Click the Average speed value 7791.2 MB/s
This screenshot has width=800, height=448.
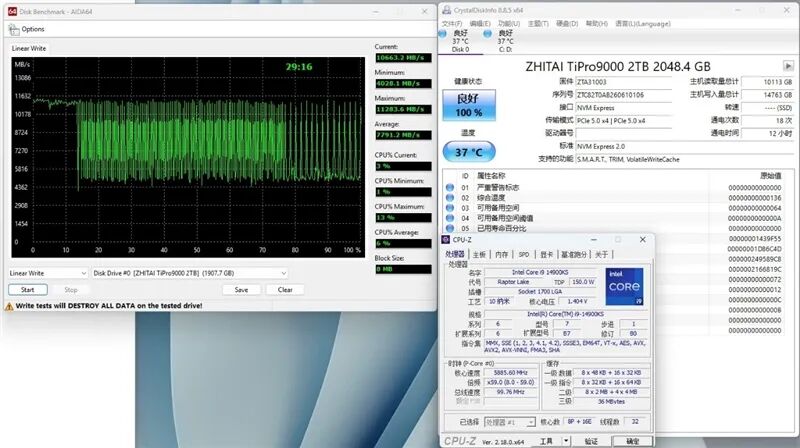[x=403, y=135]
